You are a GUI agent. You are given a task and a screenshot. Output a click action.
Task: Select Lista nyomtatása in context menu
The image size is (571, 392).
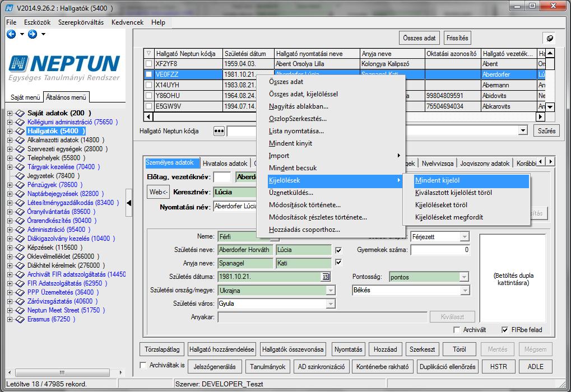pos(296,131)
